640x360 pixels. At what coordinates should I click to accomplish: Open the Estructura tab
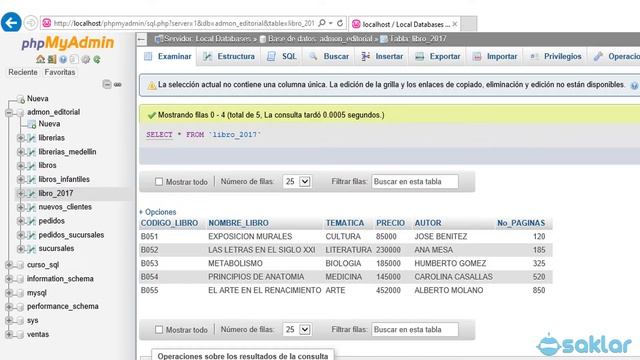pos(229,56)
